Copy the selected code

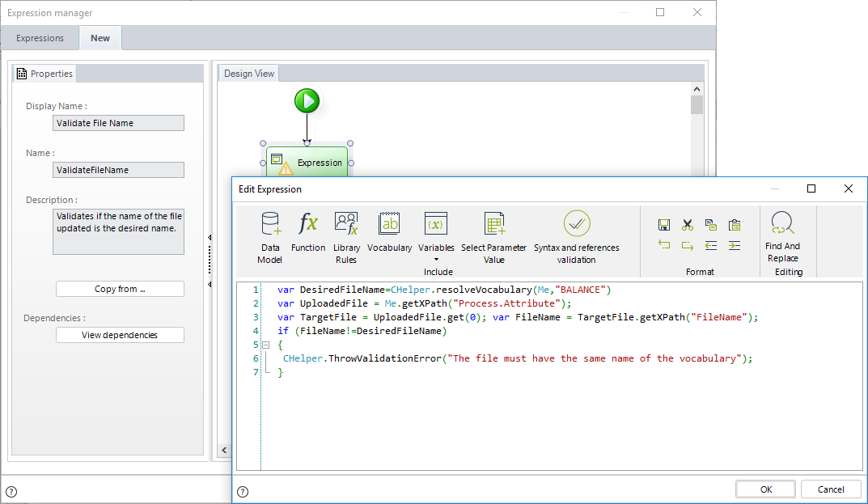tap(711, 225)
